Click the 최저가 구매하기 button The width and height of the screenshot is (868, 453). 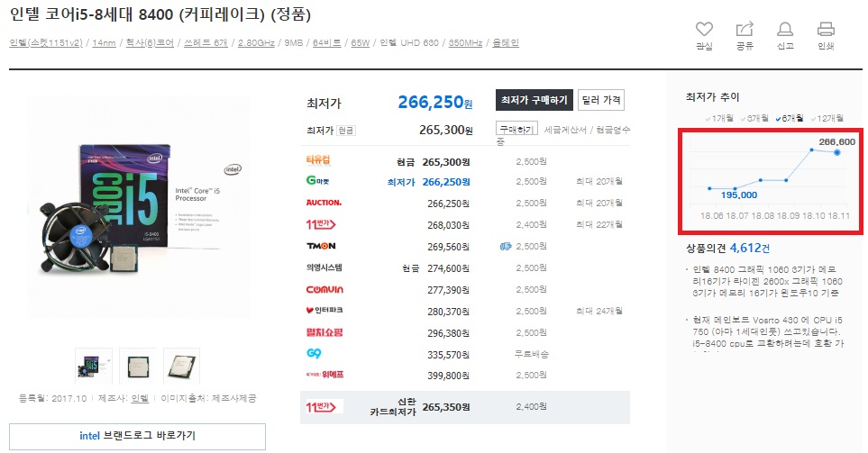535,100
